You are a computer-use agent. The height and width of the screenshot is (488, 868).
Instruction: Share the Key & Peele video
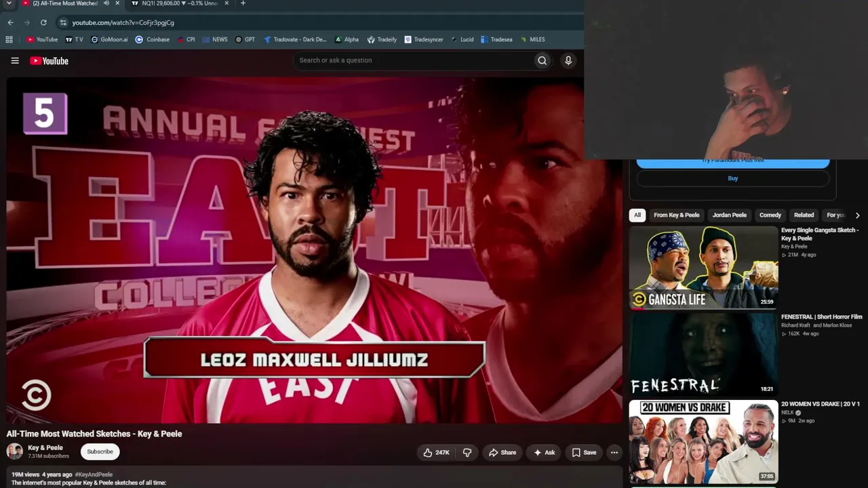[502, 452]
